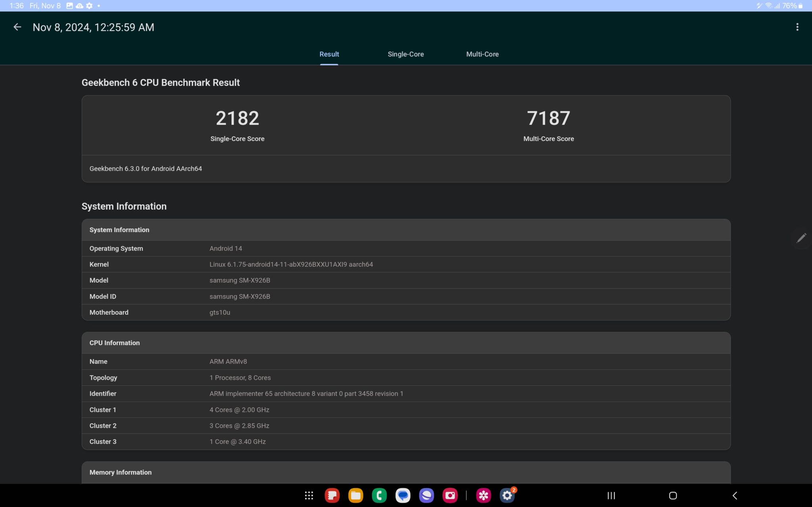This screenshot has width=812, height=507.
Task: Open the Camera app
Action: click(x=450, y=496)
